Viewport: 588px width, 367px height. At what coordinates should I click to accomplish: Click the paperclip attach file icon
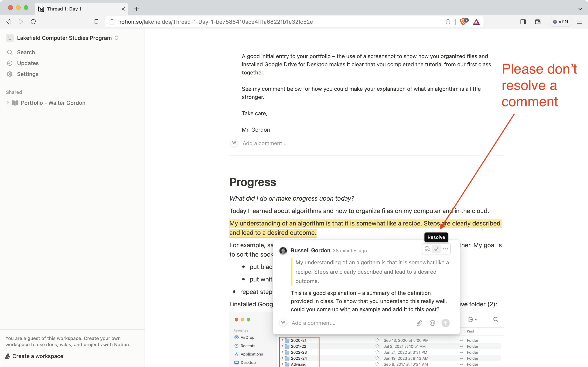pos(419,323)
